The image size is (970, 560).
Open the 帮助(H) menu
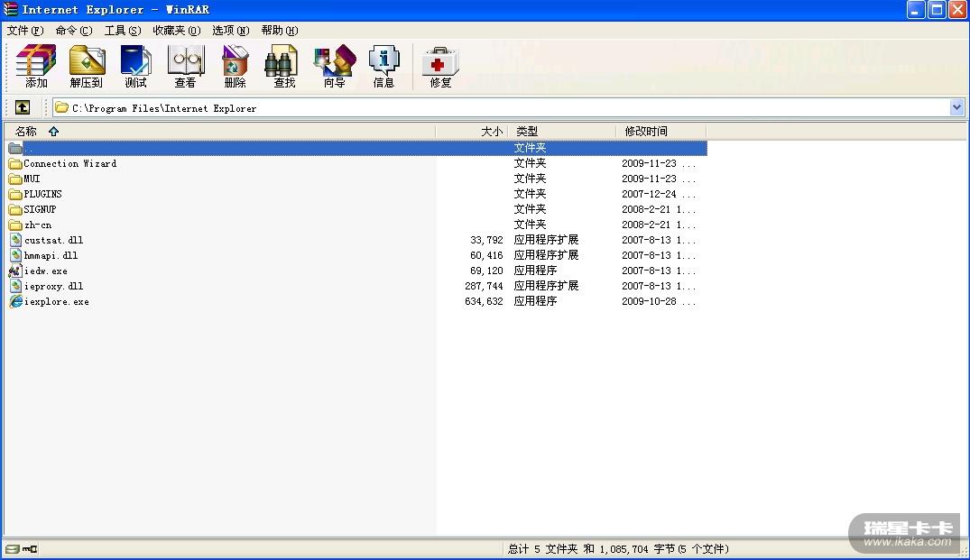[x=279, y=31]
